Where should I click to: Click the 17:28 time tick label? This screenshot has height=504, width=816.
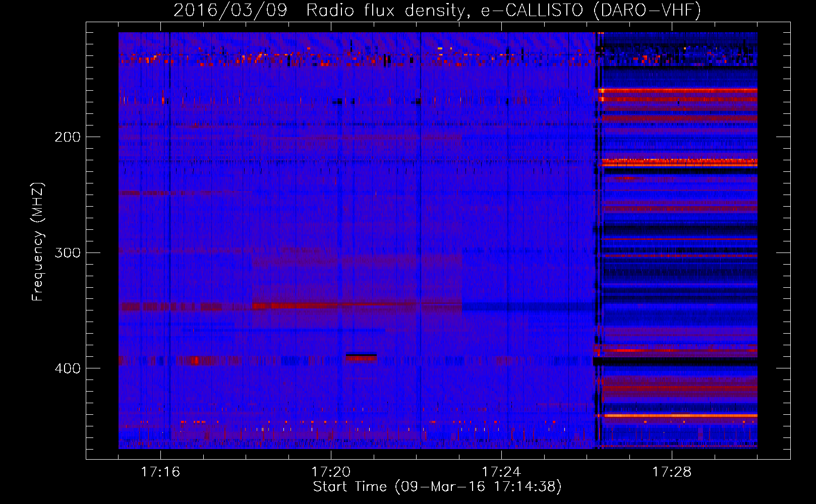pos(672,472)
